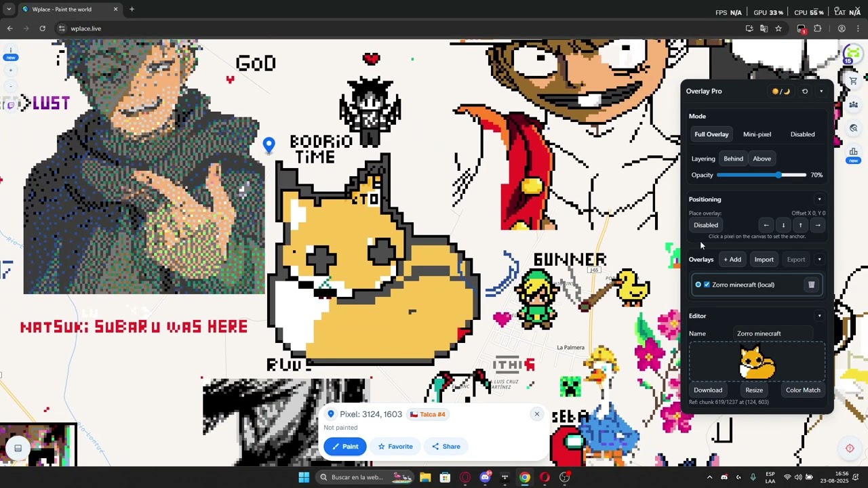This screenshot has height=488, width=868.
Task: Open Discord from the taskbar
Action: 485,477
